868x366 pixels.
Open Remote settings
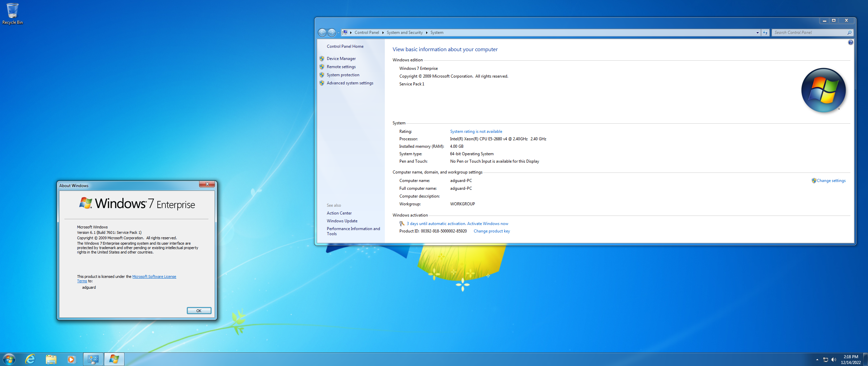click(x=341, y=67)
